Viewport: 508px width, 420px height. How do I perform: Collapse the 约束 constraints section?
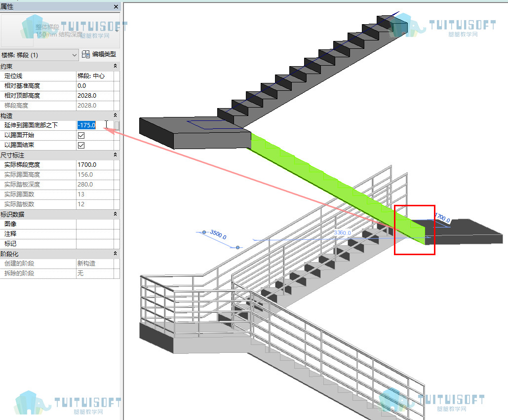pos(115,66)
